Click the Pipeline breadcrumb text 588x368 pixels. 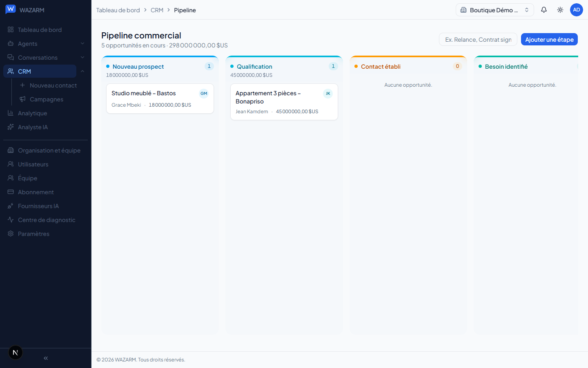click(185, 10)
